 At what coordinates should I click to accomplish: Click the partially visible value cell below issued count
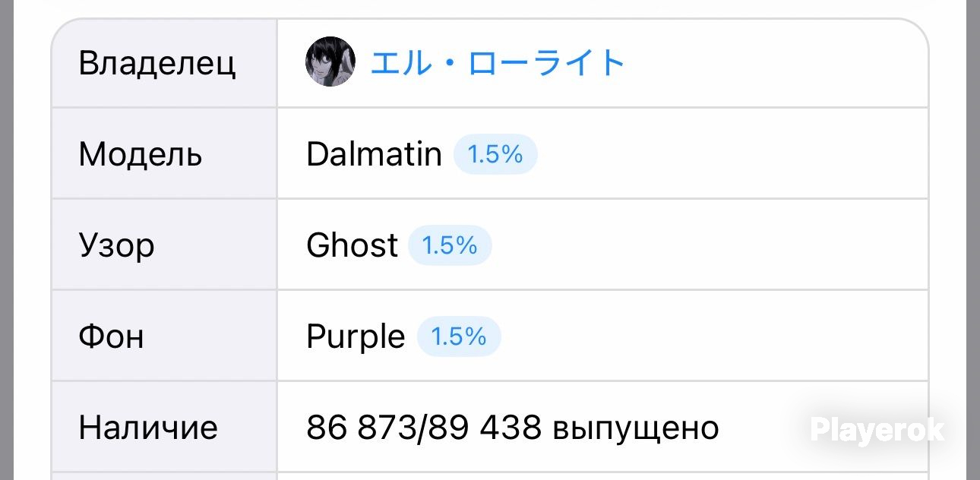click(602, 476)
